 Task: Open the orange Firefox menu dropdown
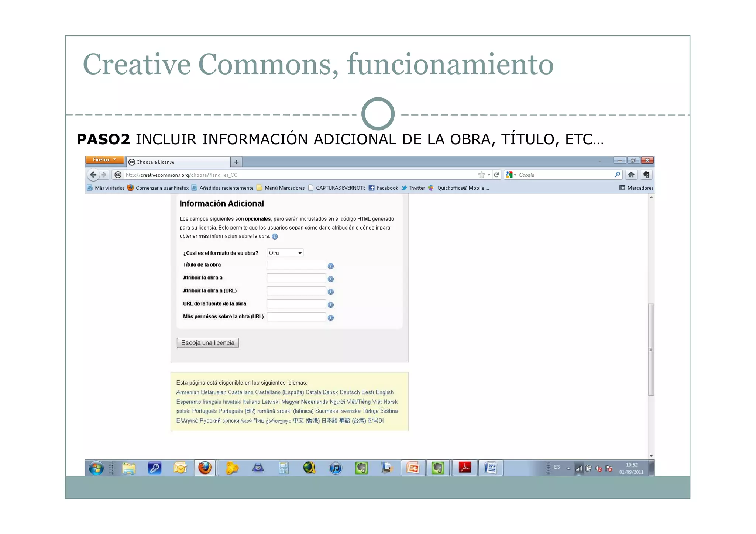(x=104, y=159)
